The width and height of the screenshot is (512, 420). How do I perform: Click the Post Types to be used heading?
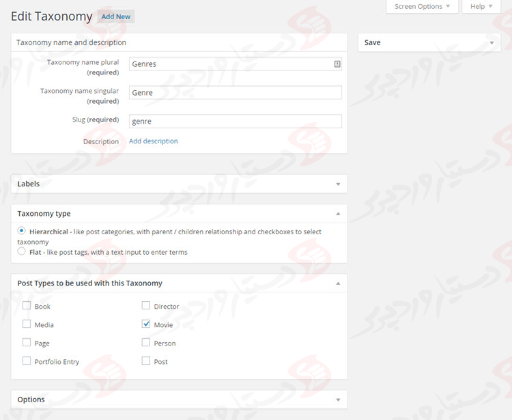point(90,283)
